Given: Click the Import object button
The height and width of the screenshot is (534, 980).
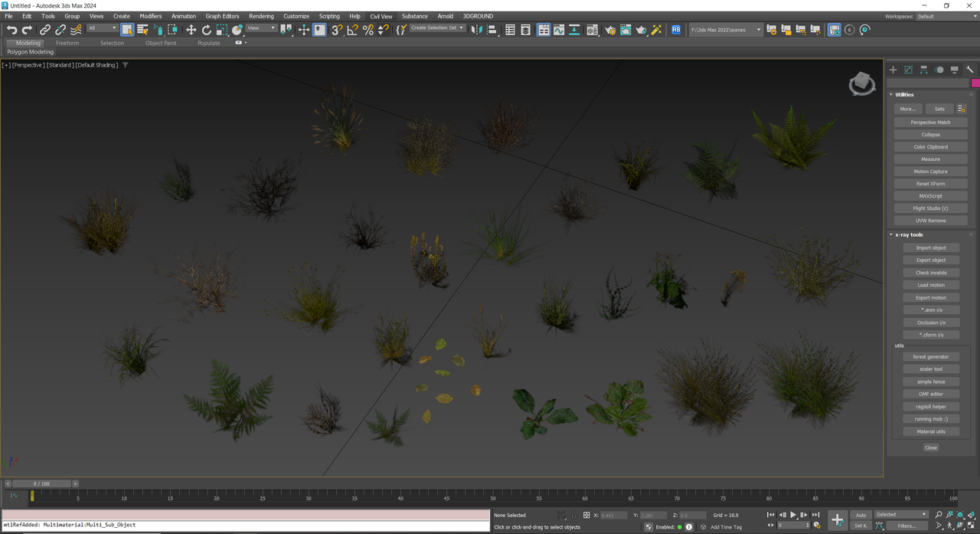Looking at the screenshot, I should pyautogui.click(x=930, y=248).
